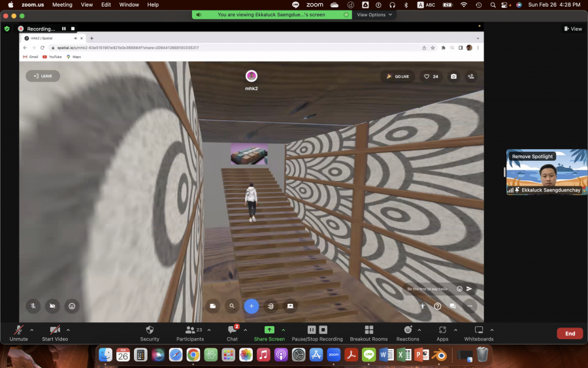
Task: Click the Chat icon with unread badge
Action: click(x=232, y=330)
